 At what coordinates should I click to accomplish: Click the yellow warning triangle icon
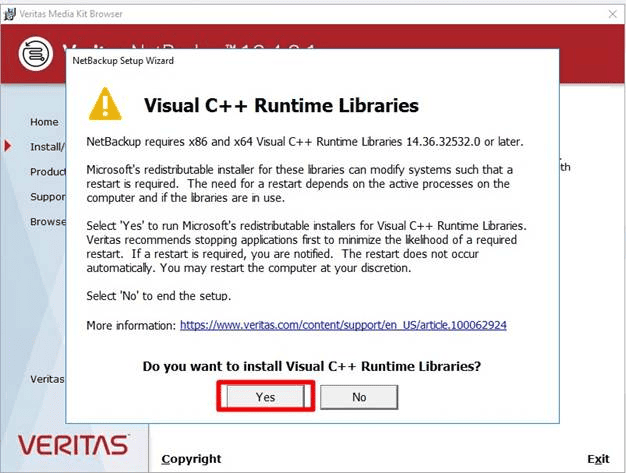tap(105, 104)
